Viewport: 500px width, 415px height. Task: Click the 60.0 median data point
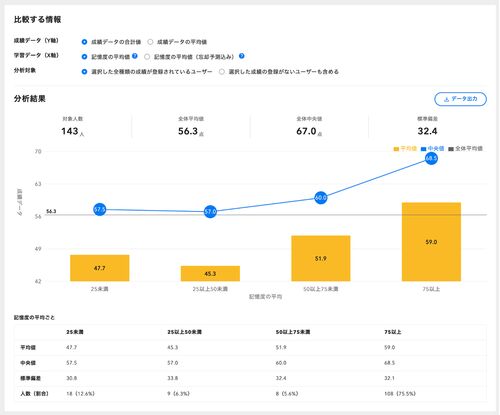[x=321, y=198]
